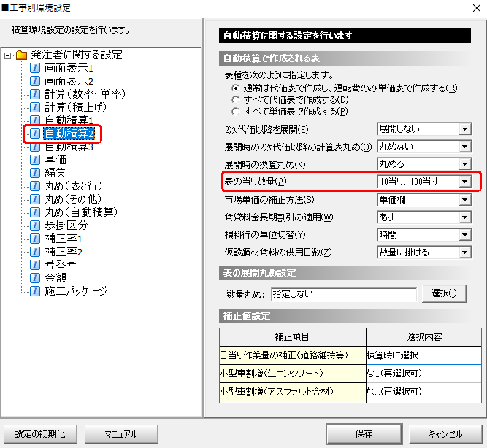Viewport: 487px width, 448px height.
Task: Click the icon next to 丸め(表と行)
Action: tap(35, 186)
